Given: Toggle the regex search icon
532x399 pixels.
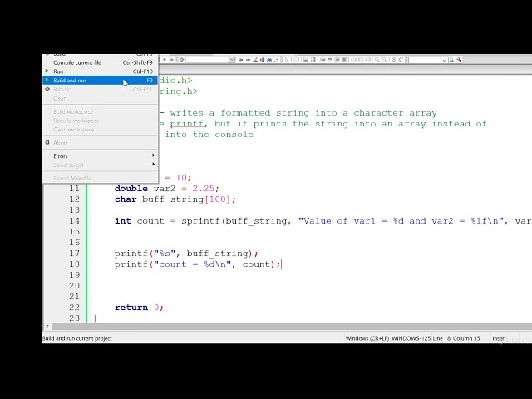Looking at the screenshot, I should 276,60.
